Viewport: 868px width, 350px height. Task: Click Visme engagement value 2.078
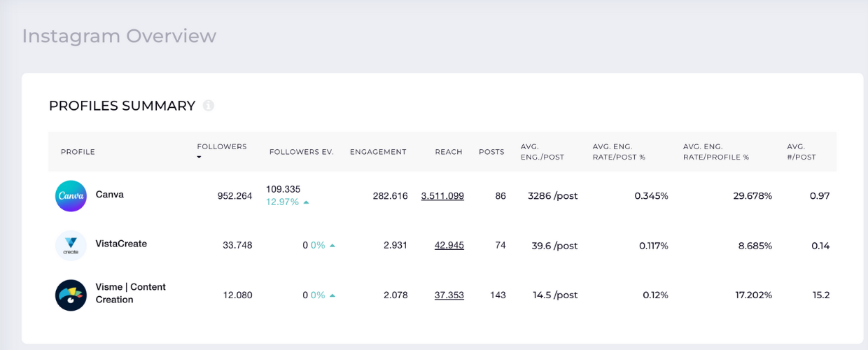point(395,295)
